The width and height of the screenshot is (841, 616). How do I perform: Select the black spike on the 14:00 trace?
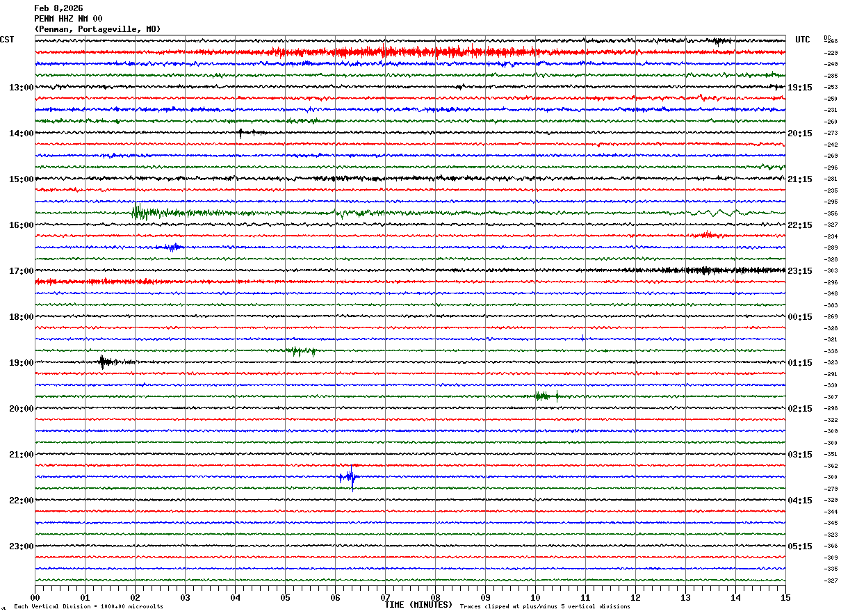pyautogui.click(x=240, y=133)
